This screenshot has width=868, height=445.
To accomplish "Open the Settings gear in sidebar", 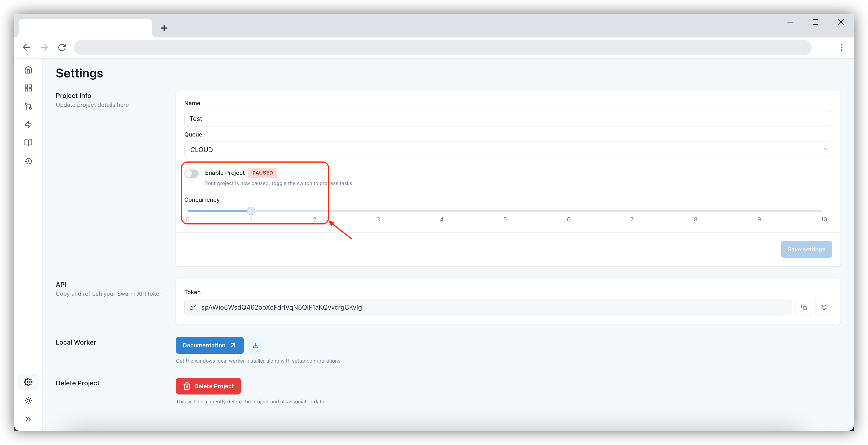I will pos(28,382).
